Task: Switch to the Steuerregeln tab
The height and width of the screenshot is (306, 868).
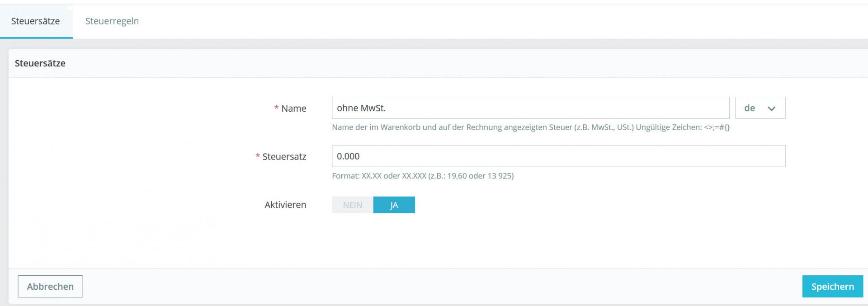Action: click(x=112, y=21)
